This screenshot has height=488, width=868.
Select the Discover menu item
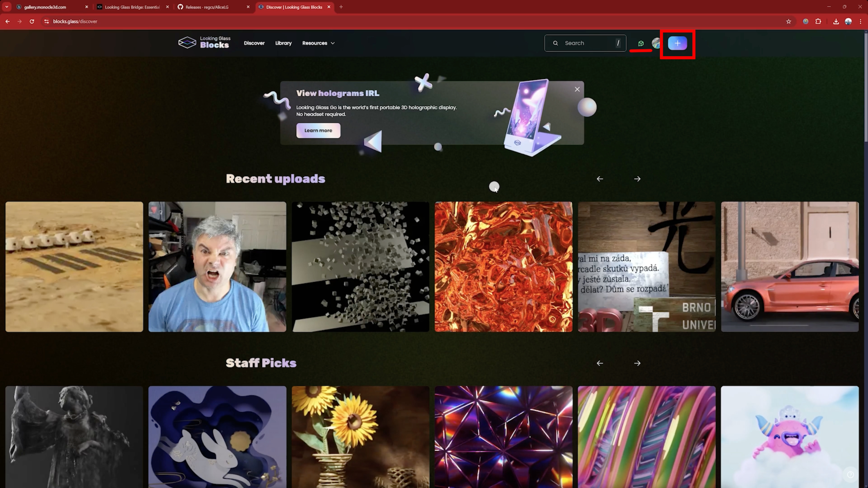point(254,43)
